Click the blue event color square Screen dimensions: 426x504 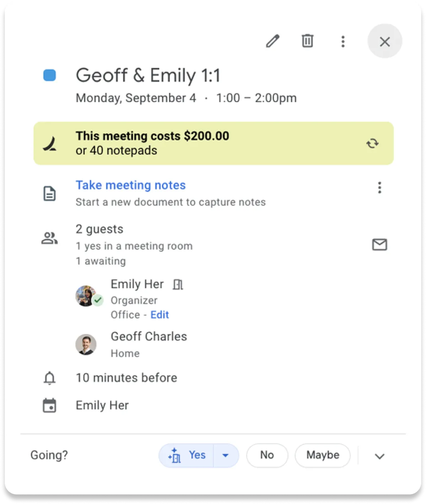tap(49, 75)
